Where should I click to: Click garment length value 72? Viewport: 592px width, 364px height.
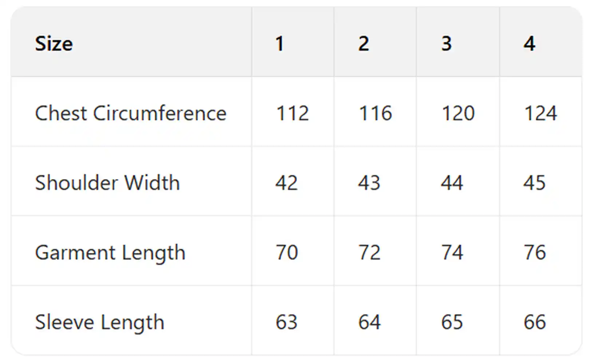[369, 252]
